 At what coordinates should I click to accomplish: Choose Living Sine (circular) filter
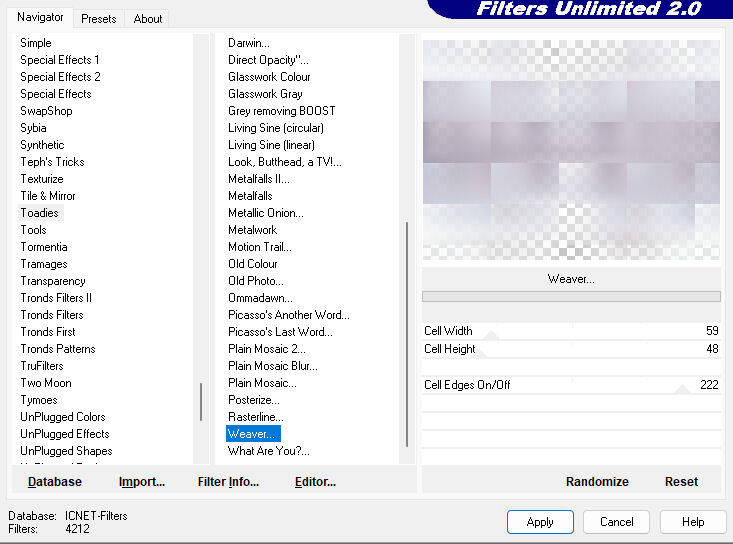276,128
